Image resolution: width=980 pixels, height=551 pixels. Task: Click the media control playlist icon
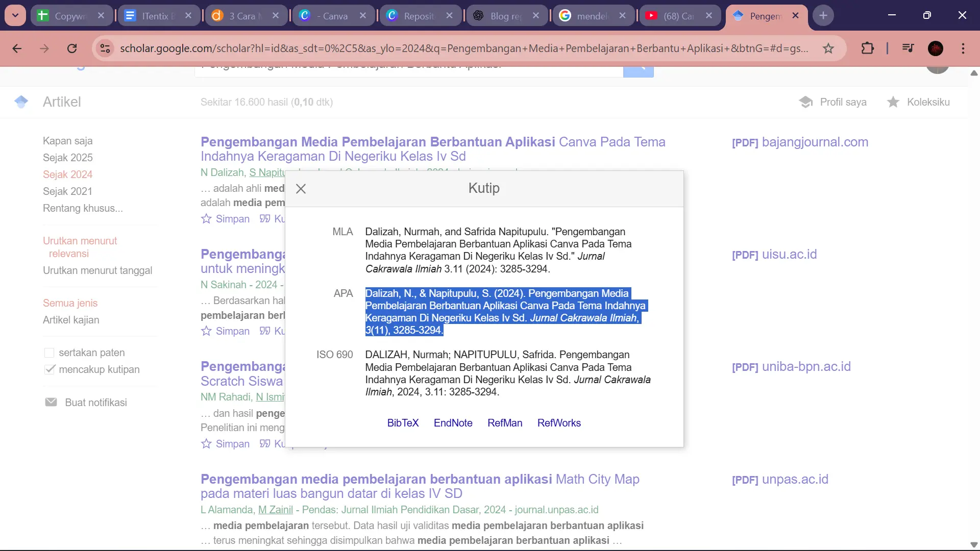(908, 48)
